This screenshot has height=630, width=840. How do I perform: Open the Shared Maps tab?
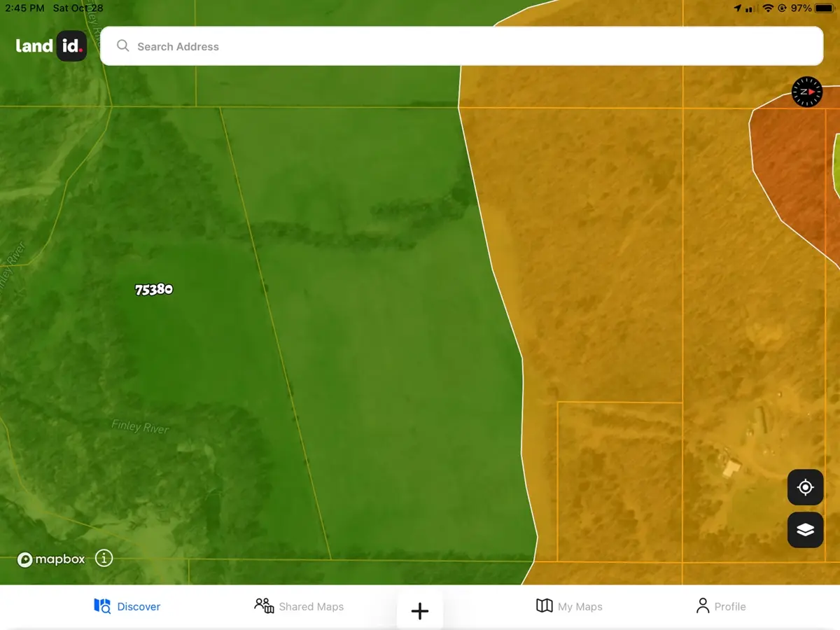tap(299, 606)
